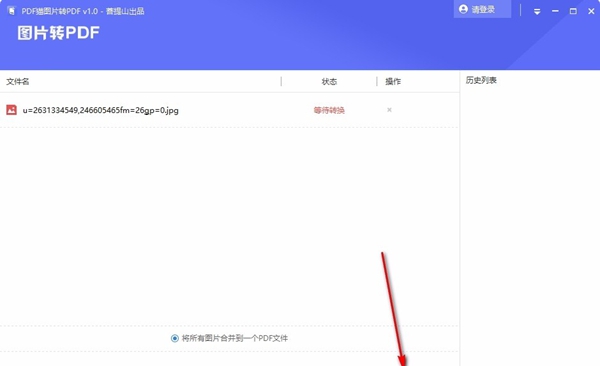Close the PDF猫 window
The height and width of the screenshot is (366, 600).
pos(591,11)
